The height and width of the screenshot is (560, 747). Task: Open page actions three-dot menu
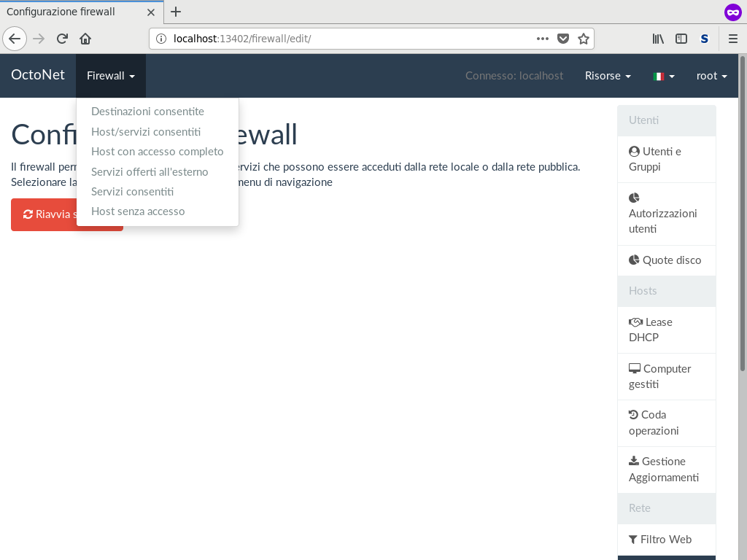[x=542, y=39]
